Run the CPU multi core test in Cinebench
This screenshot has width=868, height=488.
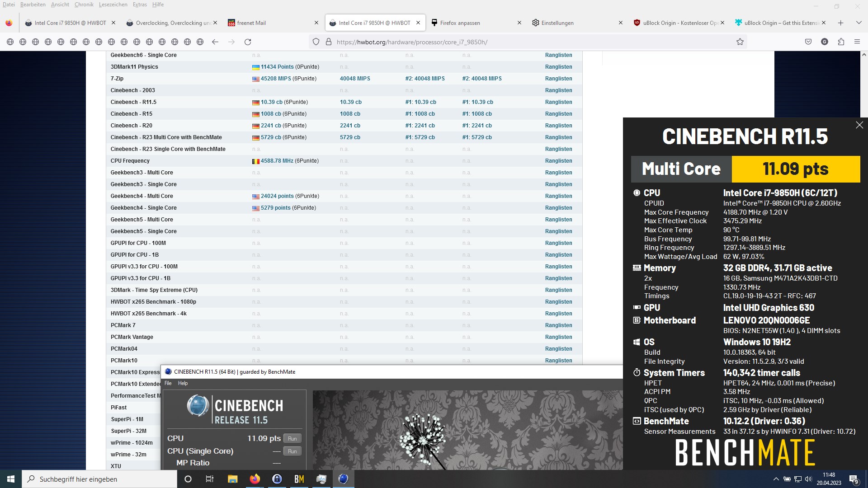click(x=292, y=439)
